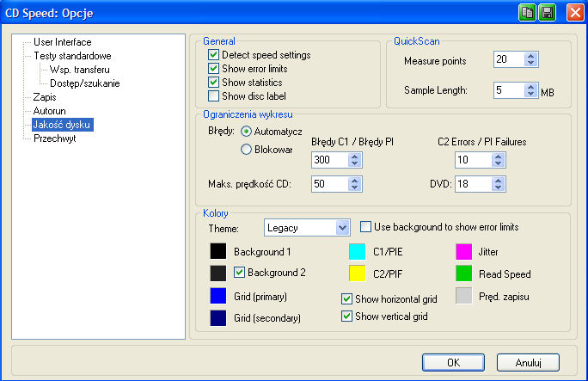The image size is (588, 381).
Task: Increase C2 Errors / PI Failures value
Action: click(498, 157)
